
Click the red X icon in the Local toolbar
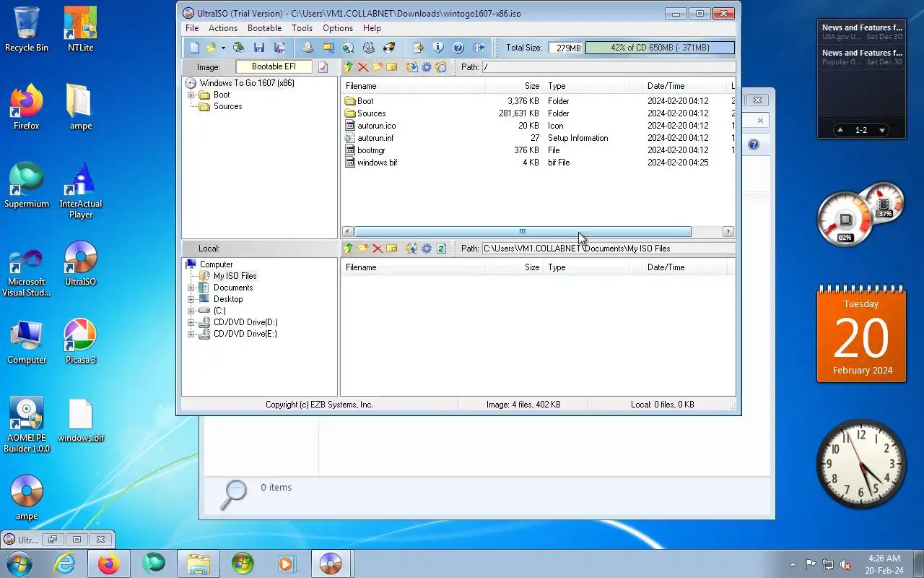tap(378, 249)
